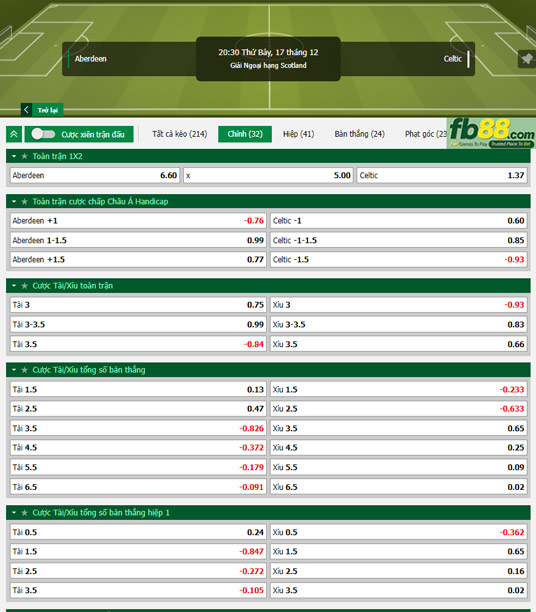
Task: Collapse the Tài/Xỉu tổng số bàn thắng section
Action: (14, 370)
